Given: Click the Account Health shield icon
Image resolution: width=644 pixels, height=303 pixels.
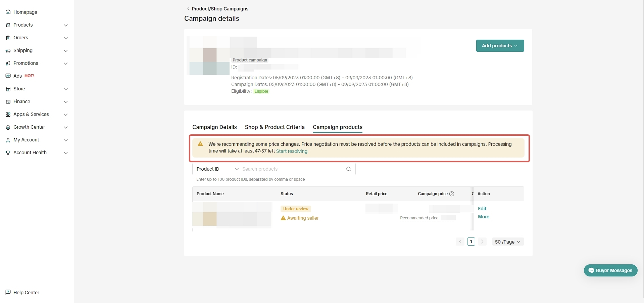Looking at the screenshot, I should (8, 153).
